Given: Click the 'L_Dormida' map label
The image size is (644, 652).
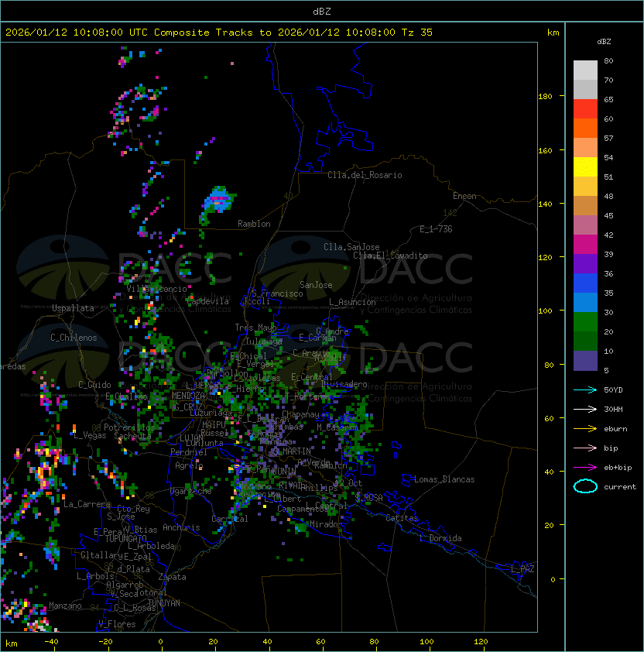Looking at the screenshot, I should [x=440, y=538].
